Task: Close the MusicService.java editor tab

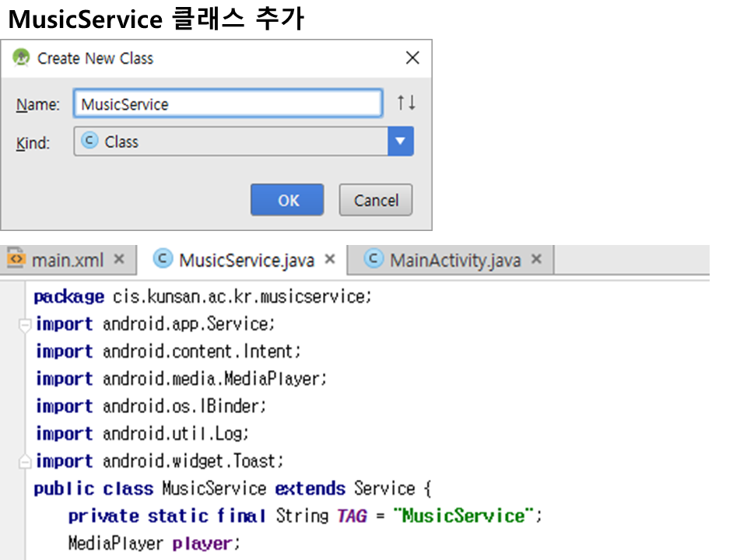Action: 330,259
